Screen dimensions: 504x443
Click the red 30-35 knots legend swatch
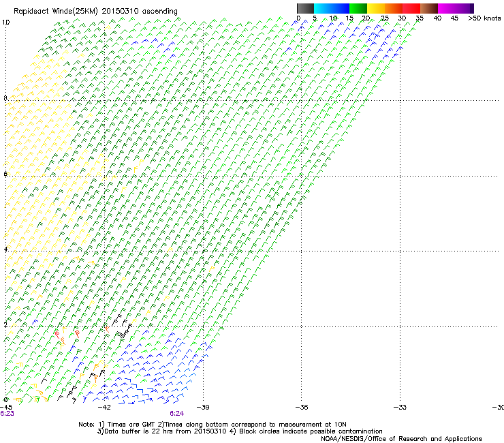pos(411,8)
